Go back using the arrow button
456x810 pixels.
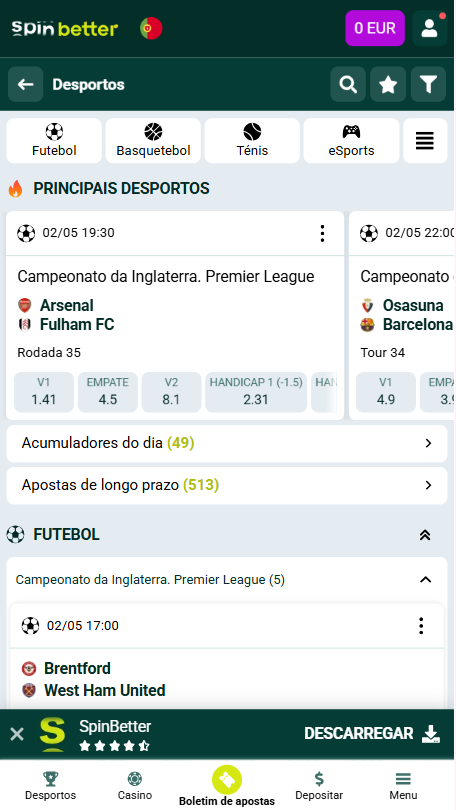coord(25,84)
